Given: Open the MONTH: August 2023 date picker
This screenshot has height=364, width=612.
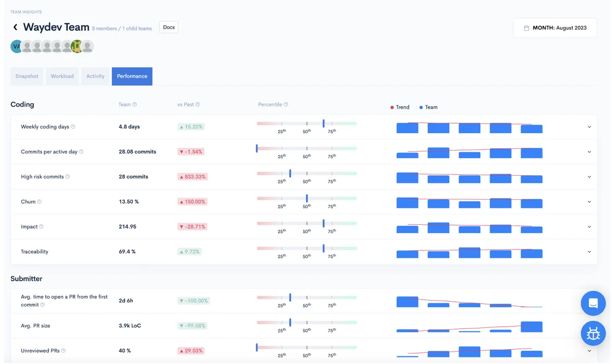Looking at the screenshot, I should click(555, 28).
